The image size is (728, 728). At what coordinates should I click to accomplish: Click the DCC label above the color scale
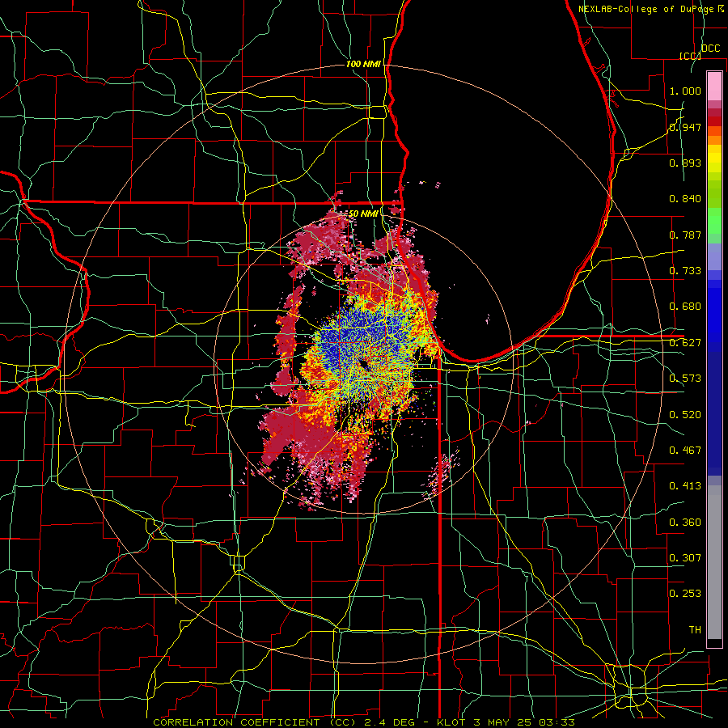click(x=710, y=49)
